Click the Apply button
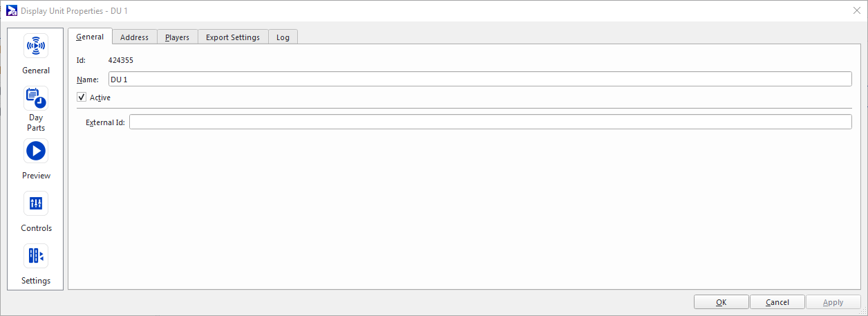The image size is (868, 316). point(833,302)
